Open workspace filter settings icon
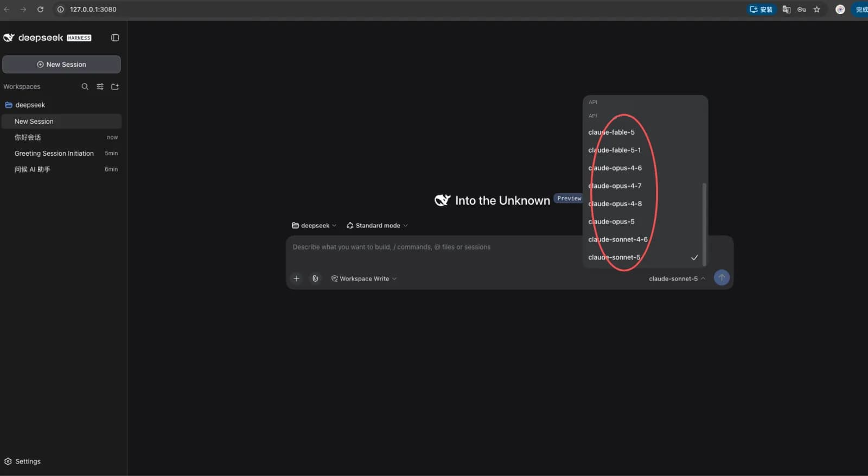Screen dimensions: 868x476 tap(100, 86)
